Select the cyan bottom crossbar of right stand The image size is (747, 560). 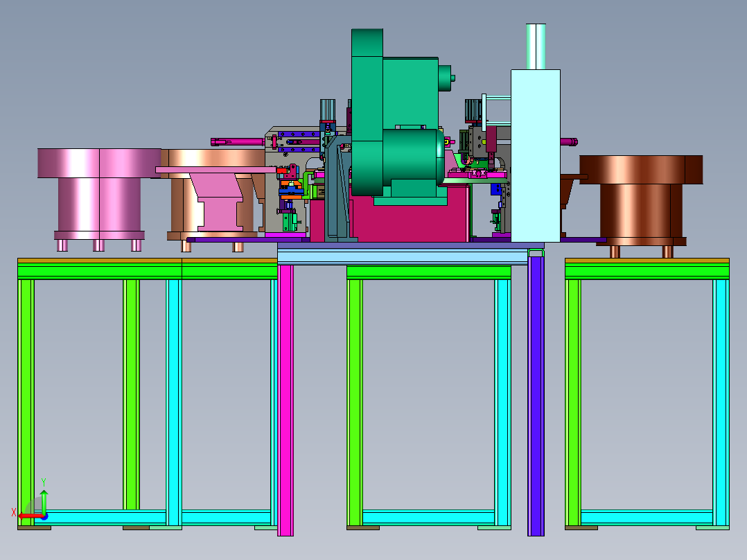point(647,517)
